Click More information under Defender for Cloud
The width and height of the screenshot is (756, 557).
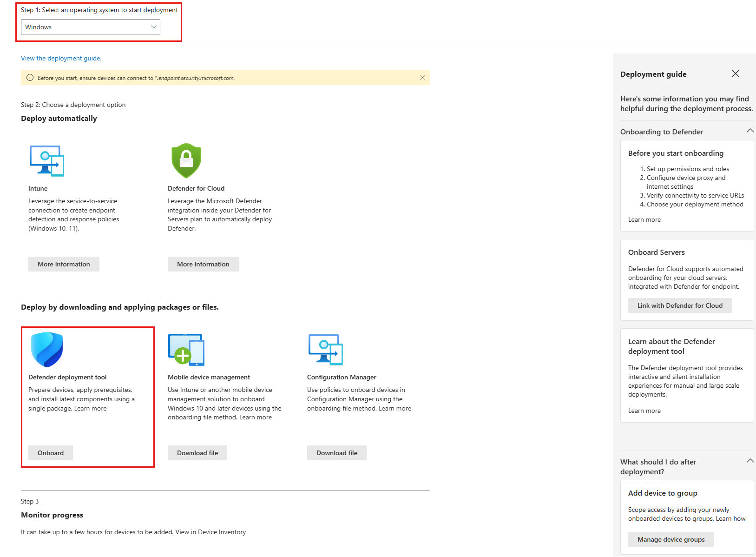(x=203, y=264)
